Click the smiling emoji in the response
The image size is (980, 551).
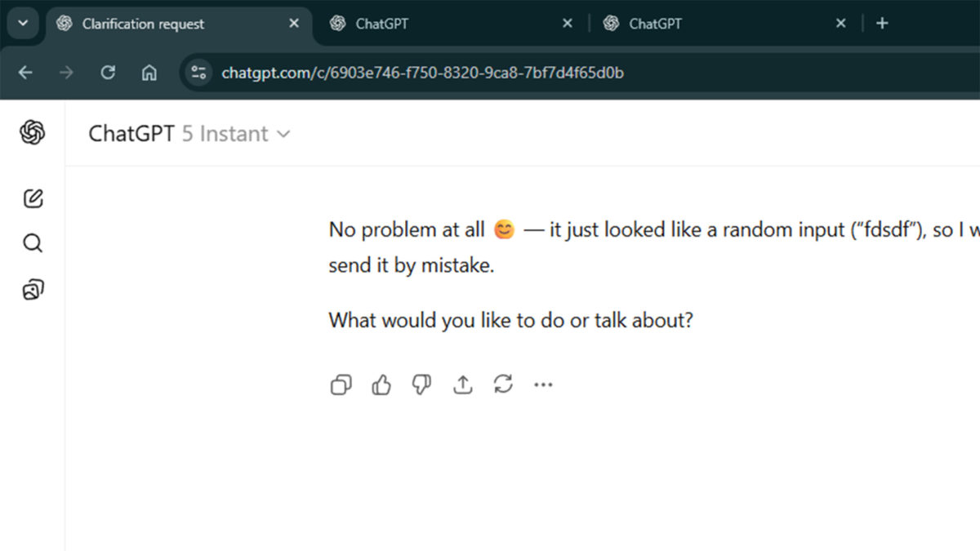click(505, 230)
